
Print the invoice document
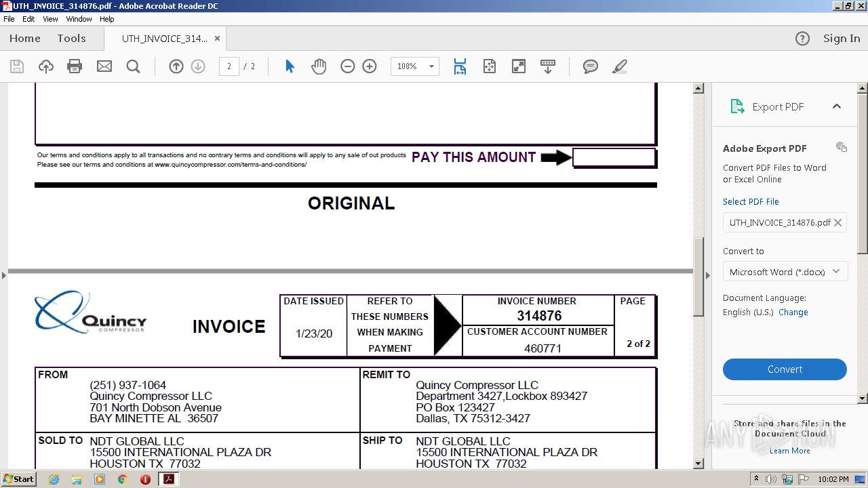pos(75,66)
